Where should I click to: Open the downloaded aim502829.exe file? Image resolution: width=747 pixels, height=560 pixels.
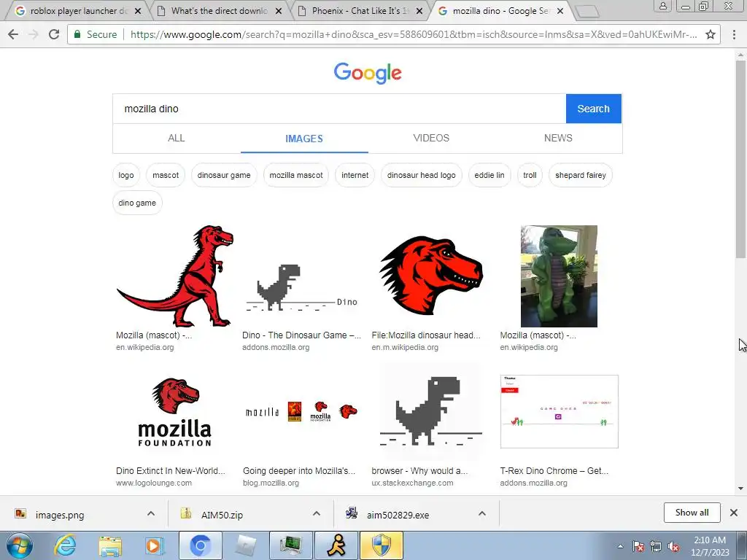click(398, 515)
